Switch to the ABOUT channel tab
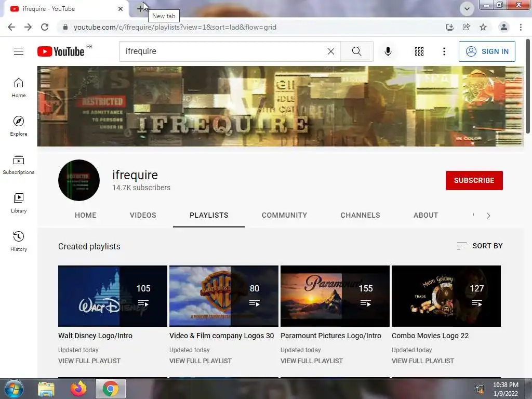This screenshot has width=532, height=399. point(426,216)
